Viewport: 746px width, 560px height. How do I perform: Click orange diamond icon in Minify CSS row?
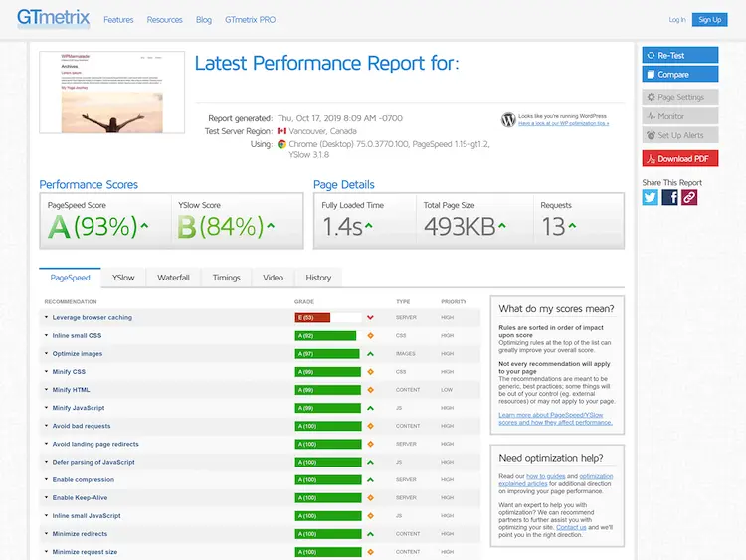pos(370,372)
